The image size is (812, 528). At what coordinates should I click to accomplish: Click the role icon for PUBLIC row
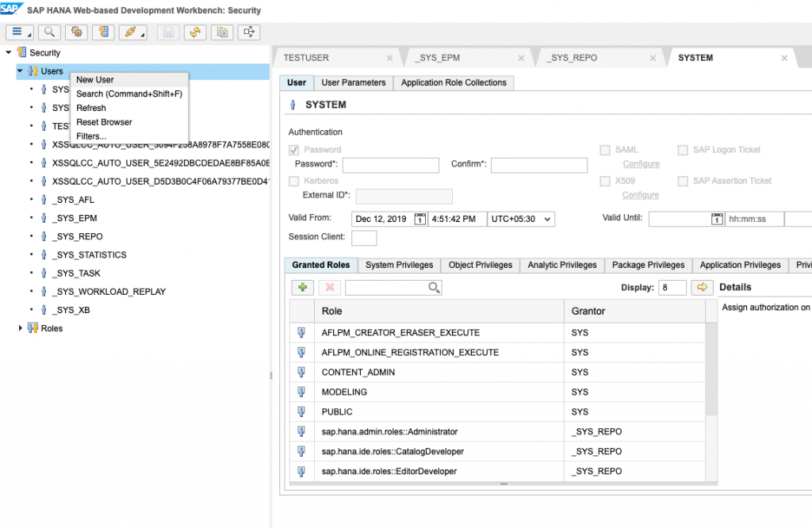click(x=301, y=411)
